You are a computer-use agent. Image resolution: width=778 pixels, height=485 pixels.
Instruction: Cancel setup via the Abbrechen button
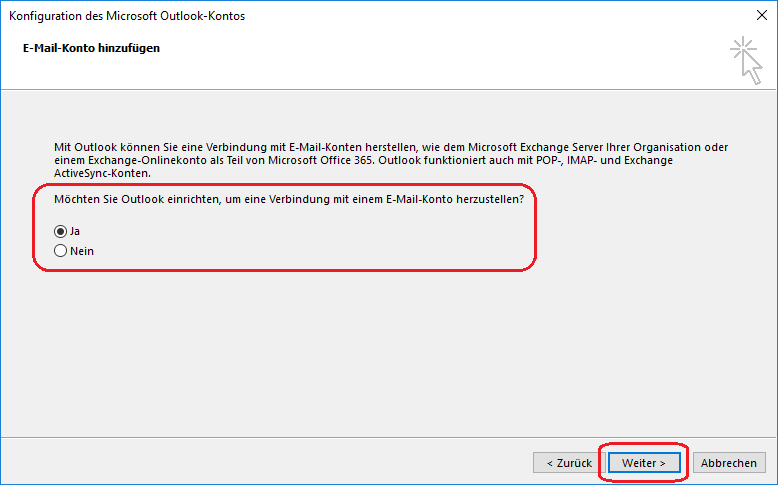click(x=729, y=463)
